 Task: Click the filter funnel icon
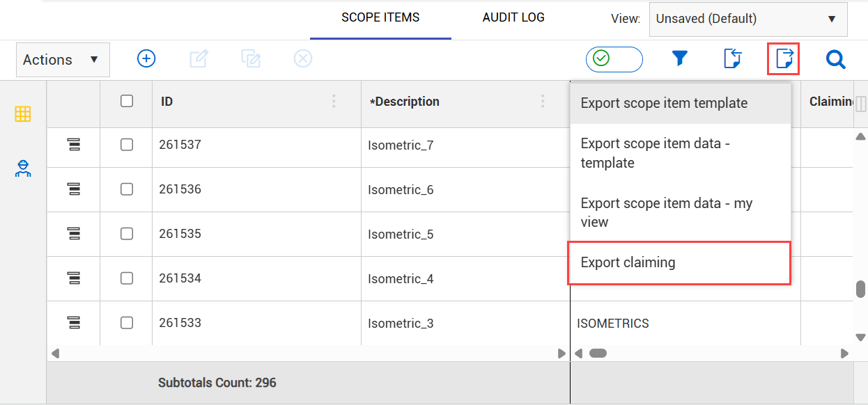[680, 59]
